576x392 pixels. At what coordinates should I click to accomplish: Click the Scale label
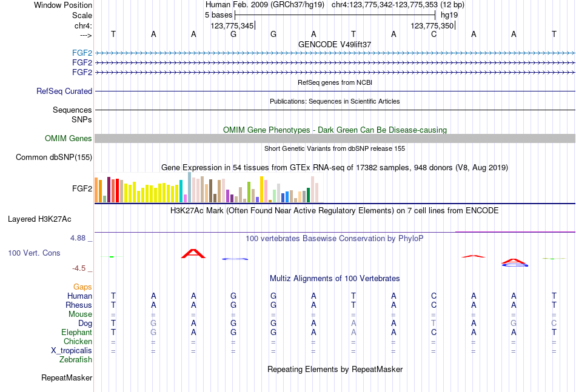(82, 15)
